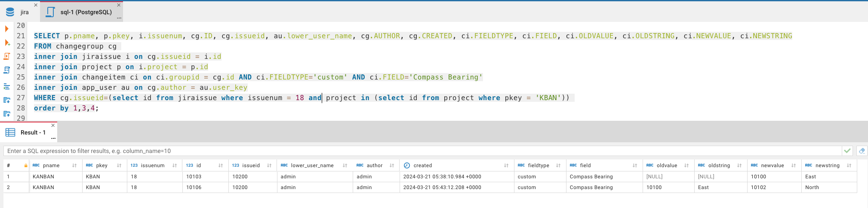Execute SQL statement in a new tab
868x208 pixels.
(x=7, y=43)
